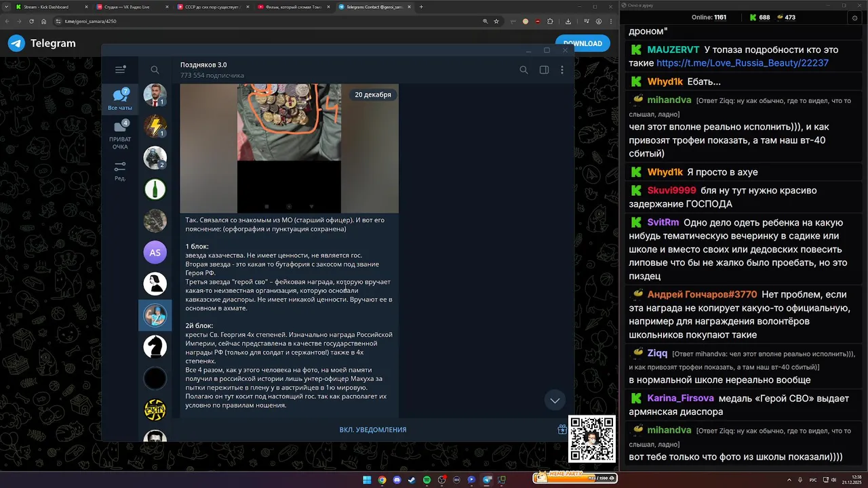Open the Telegram hamburger menu
Screen dimensions: 868x488
pyautogui.click(x=120, y=69)
